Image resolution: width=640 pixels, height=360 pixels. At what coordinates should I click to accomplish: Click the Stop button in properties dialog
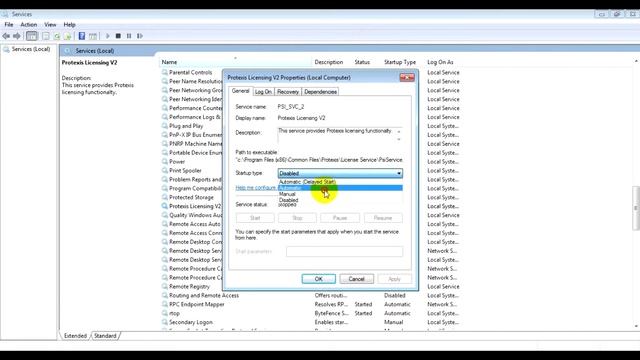pyautogui.click(x=297, y=218)
